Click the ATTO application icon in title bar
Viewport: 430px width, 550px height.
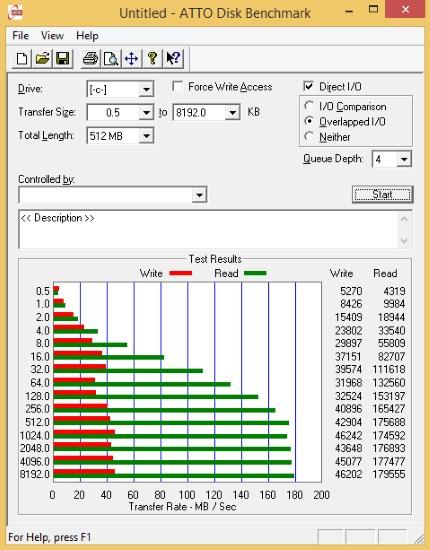pos(14,13)
